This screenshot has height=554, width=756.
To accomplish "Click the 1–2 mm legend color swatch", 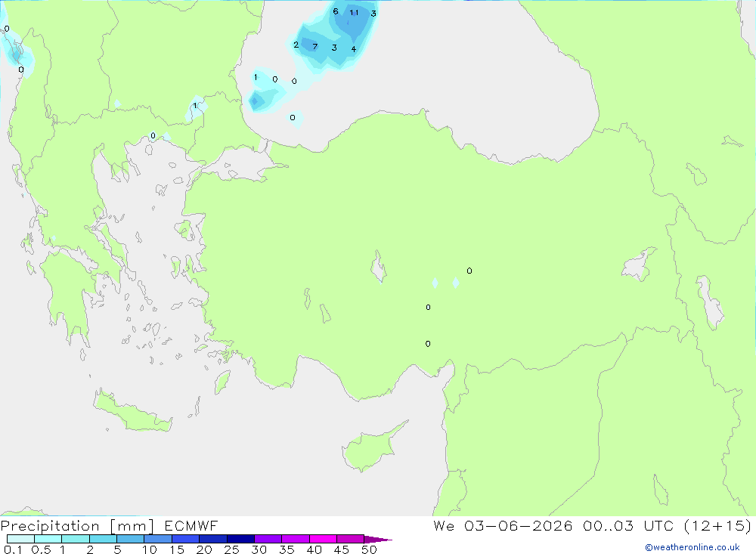I will pos(76,539).
